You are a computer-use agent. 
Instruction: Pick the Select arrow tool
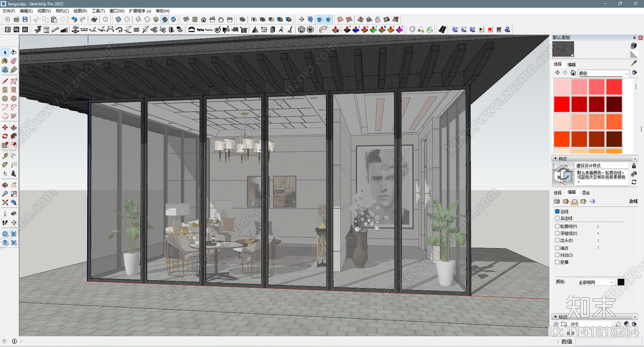pyautogui.click(x=5, y=52)
